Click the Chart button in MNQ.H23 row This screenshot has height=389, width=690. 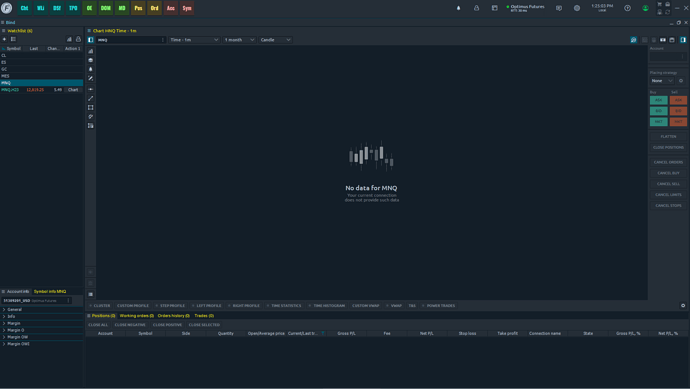pos(73,90)
